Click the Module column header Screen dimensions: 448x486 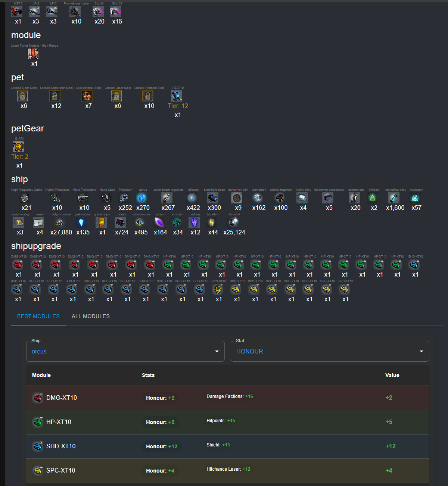click(x=41, y=375)
